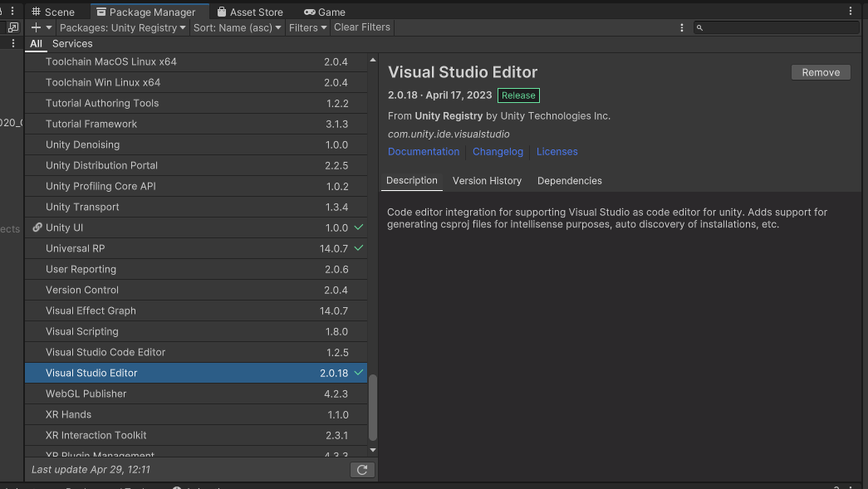Expand the Filters dropdown
868x489 pixels.
(x=307, y=27)
